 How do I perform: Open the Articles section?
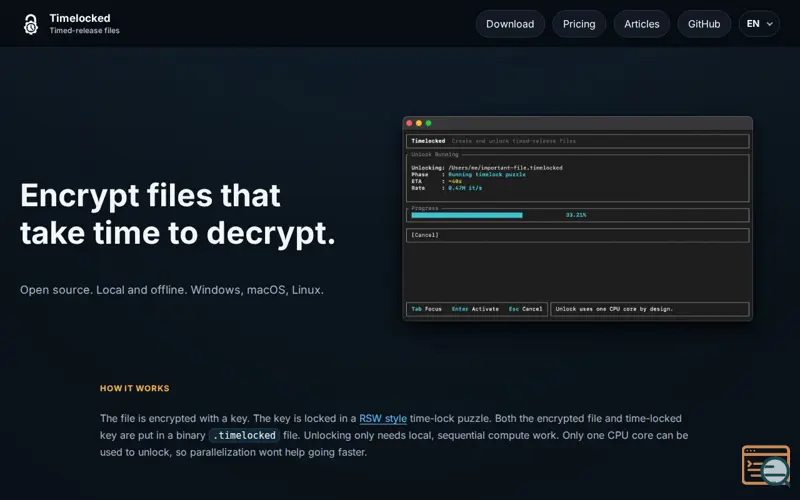pos(641,24)
